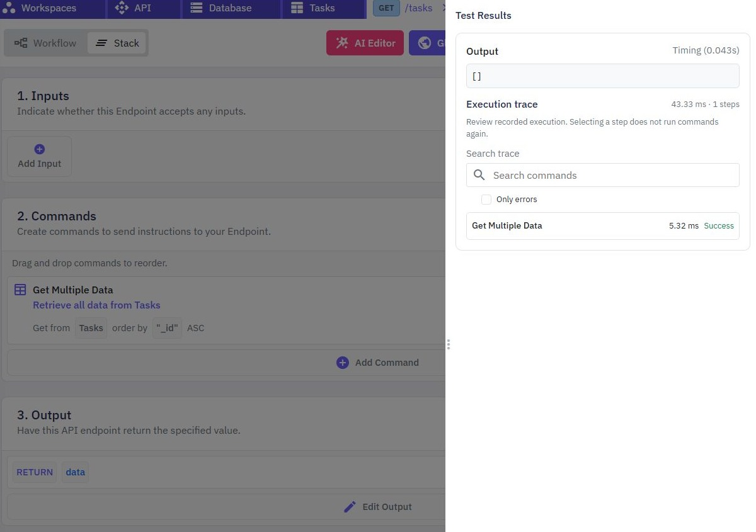Click the Add Input plus icon

pyautogui.click(x=39, y=149)
